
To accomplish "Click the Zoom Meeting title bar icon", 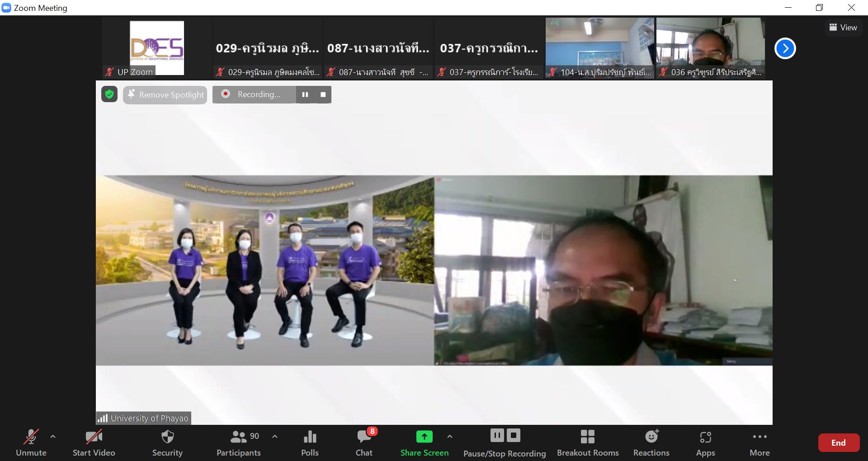I will coord(6,8).
